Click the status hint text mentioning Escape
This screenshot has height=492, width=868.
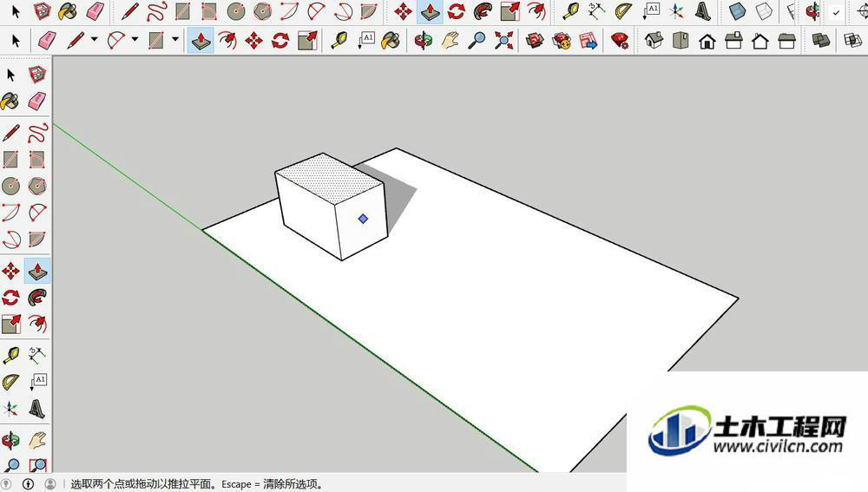196,484
